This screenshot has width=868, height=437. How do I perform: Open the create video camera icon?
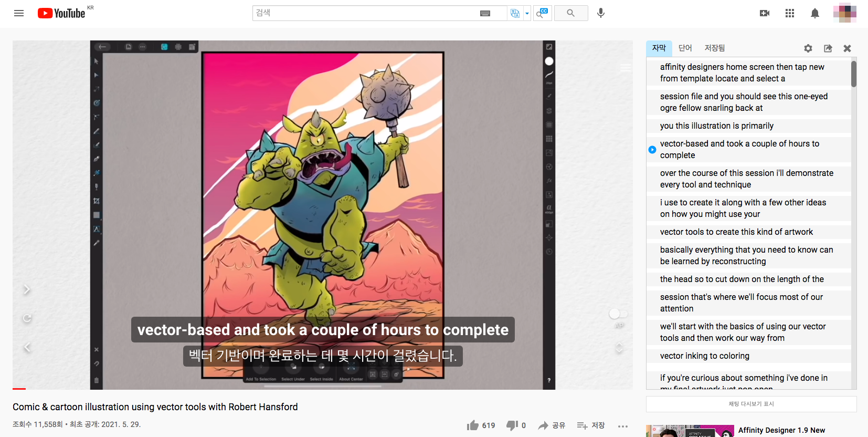tap(765, 13)
